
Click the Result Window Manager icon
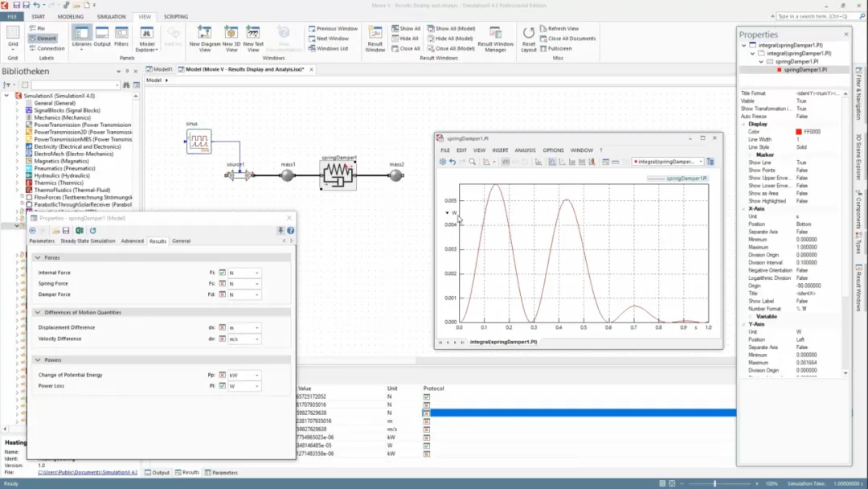tap(495, 39)
